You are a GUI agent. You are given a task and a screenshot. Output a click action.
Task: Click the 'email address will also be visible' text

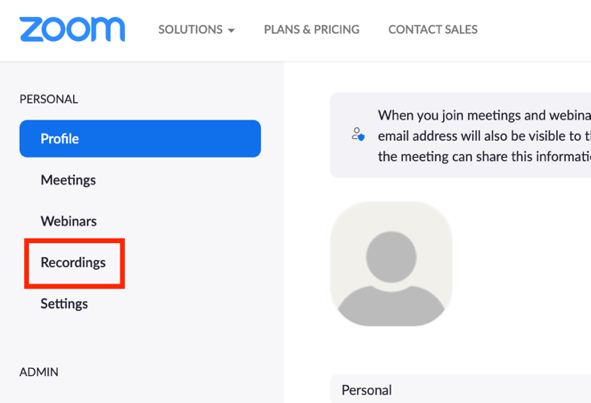484,136
